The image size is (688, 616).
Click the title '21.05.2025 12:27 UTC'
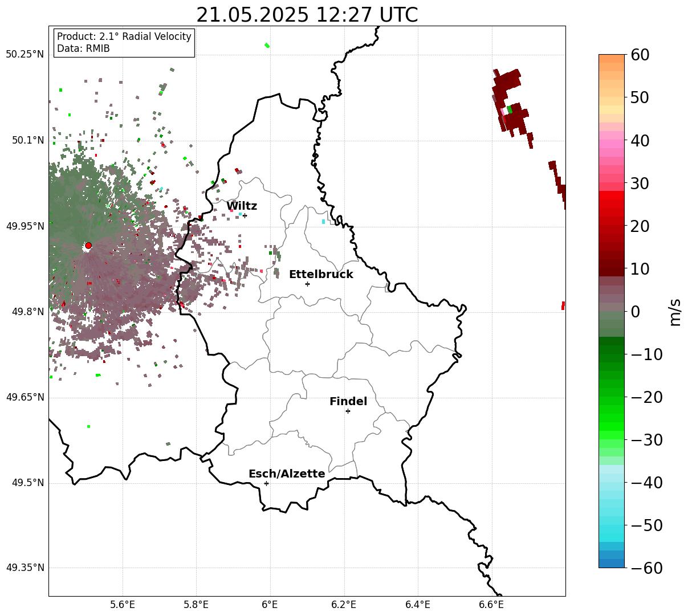[x=307, y=15]
